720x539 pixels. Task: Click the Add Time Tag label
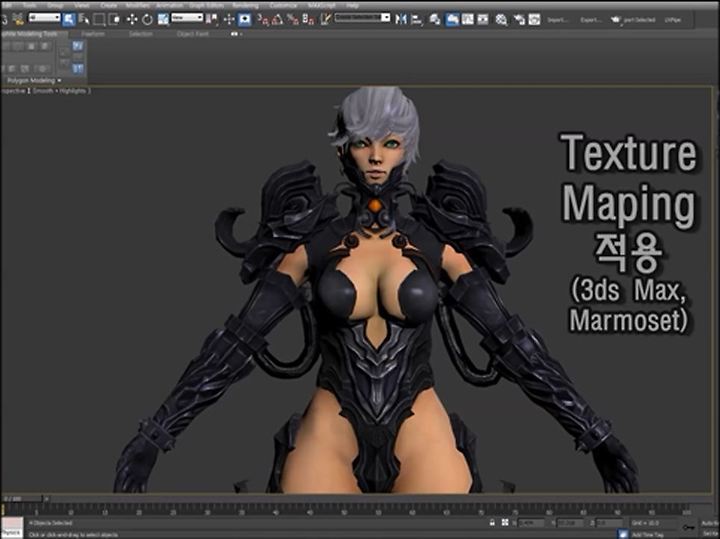648,534
